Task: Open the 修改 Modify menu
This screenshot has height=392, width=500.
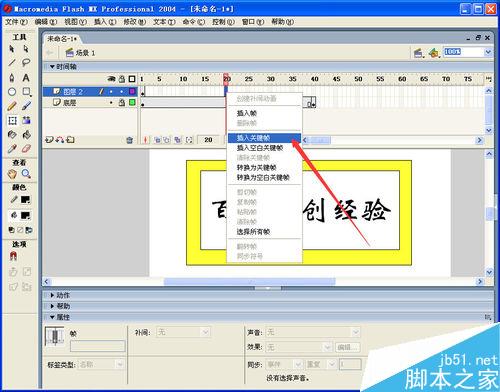Action: coord(134,22)
